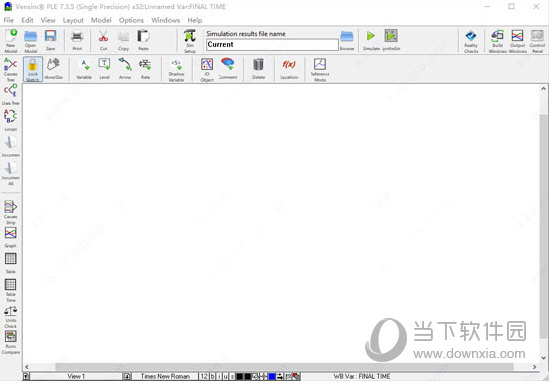The image size is (550, 383).
Task: Click the simulation results name field 'Current'
Action: (272, 45)
